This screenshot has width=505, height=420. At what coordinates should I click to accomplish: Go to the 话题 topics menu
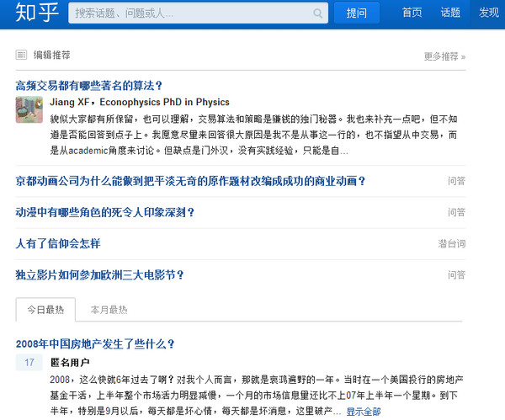pos(450,13)
